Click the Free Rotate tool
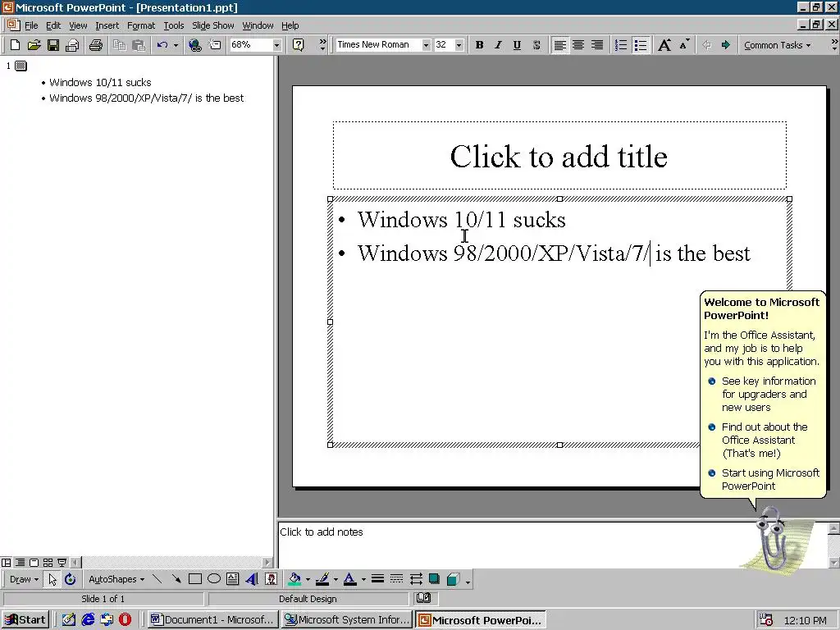 [x=71, y=579]
